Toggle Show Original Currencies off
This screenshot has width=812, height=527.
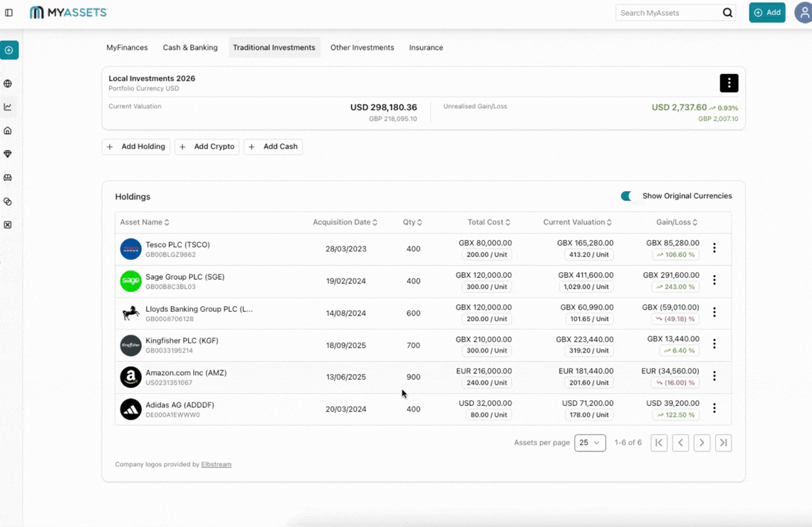(x=627, y=196)
